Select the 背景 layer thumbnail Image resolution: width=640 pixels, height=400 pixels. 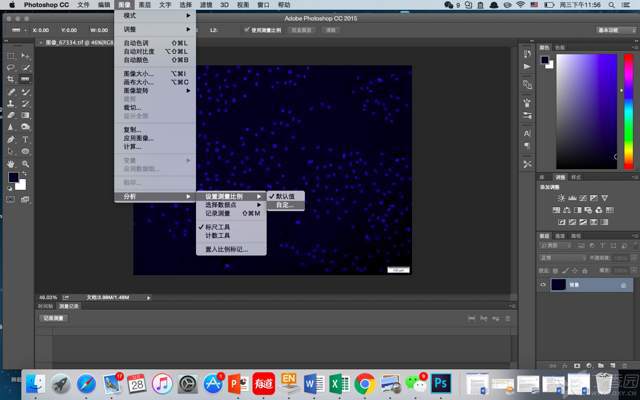pos(558,285)
